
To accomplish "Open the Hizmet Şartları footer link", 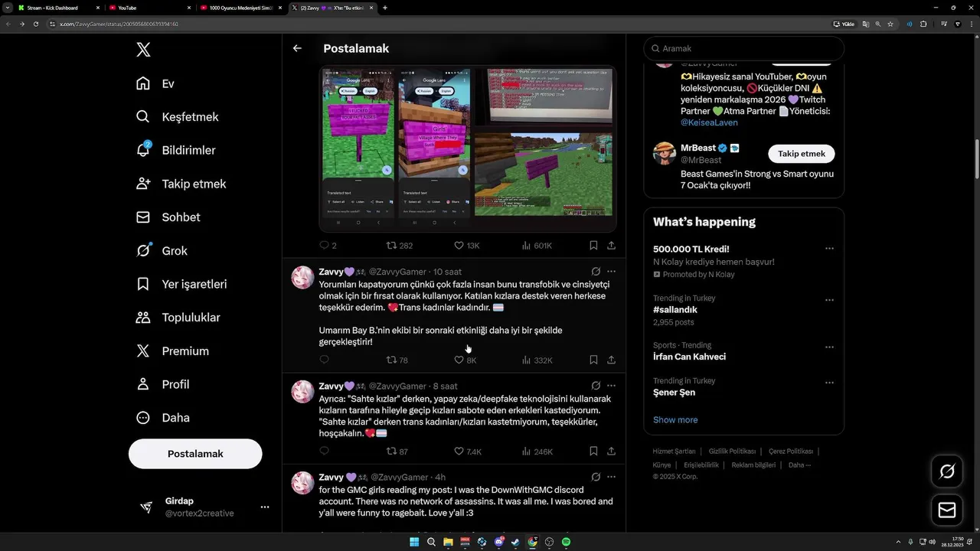I will click(x=674, y=452).
